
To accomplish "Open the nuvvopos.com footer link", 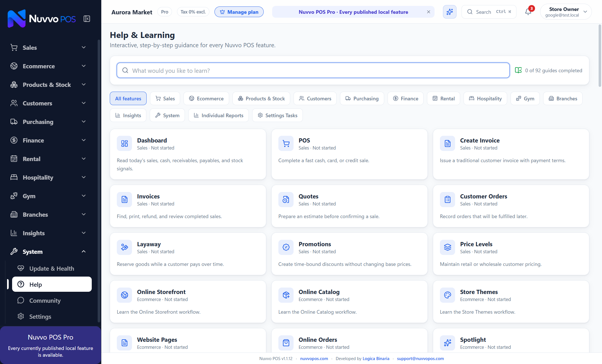I will coord(314,358).
